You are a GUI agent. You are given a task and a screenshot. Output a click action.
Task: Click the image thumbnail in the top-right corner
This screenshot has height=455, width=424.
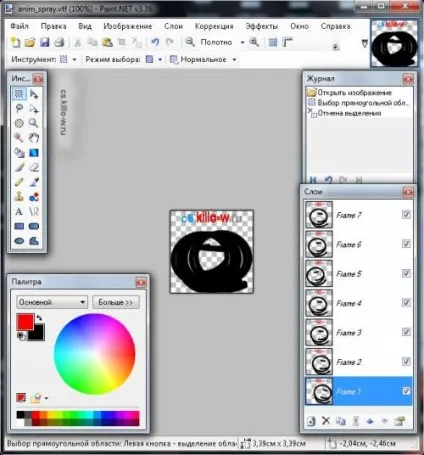[394, 43]
